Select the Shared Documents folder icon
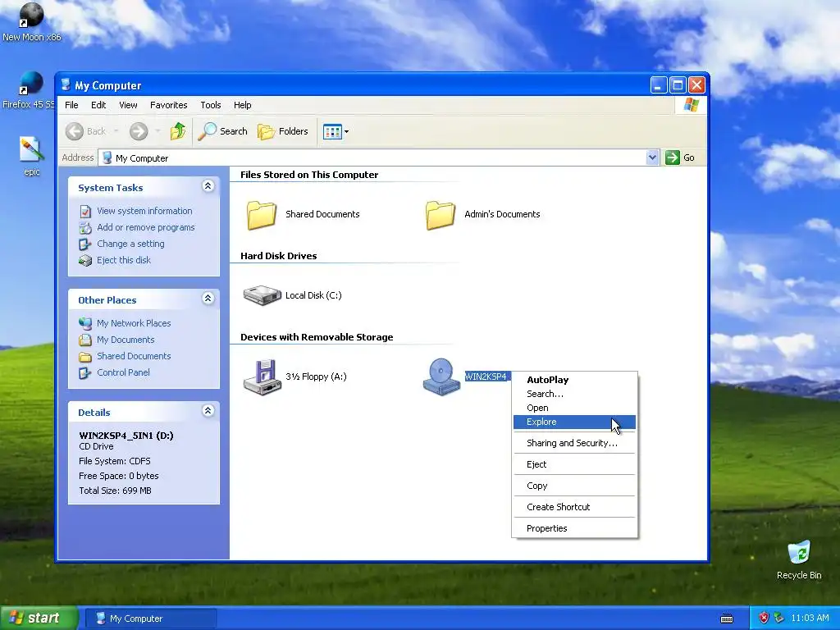Screen dimensions: 840x630 (x=262, y=215)
